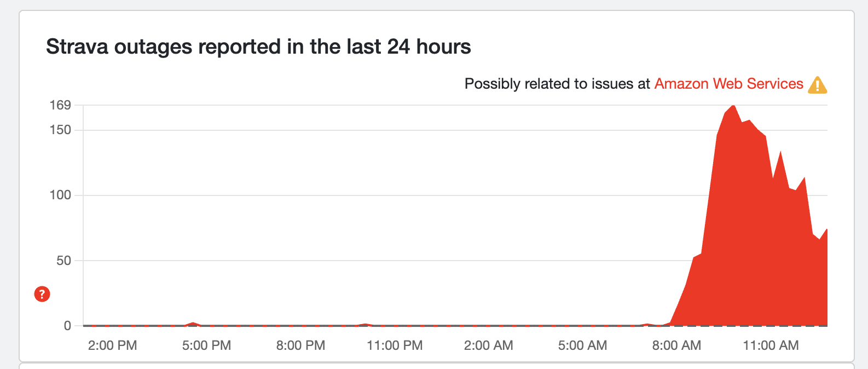Click the 2:00 PM time axis label
This screenshot has width=868, height=369.
click(112, 345)
